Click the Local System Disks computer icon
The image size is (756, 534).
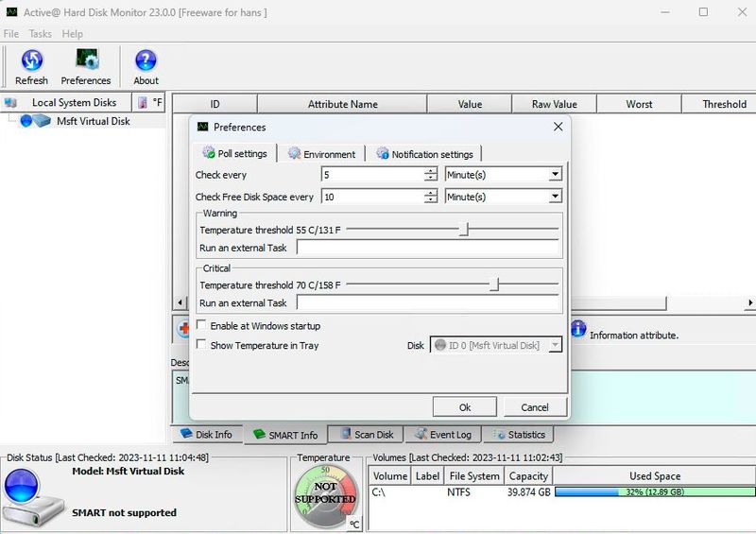(x=10, y=102)
